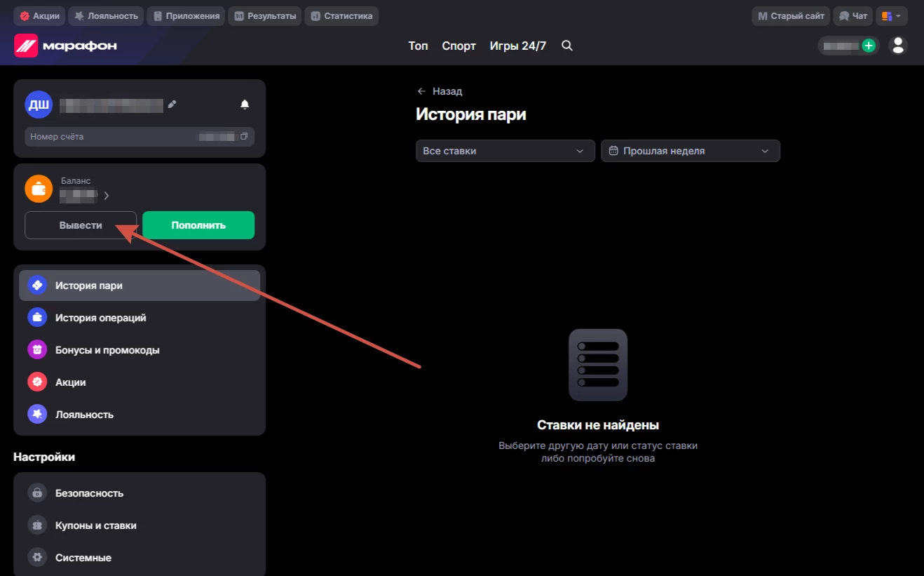This screenshot has width=924, height=576.
Task: Copy the account number icon
Action: (244, 136)
